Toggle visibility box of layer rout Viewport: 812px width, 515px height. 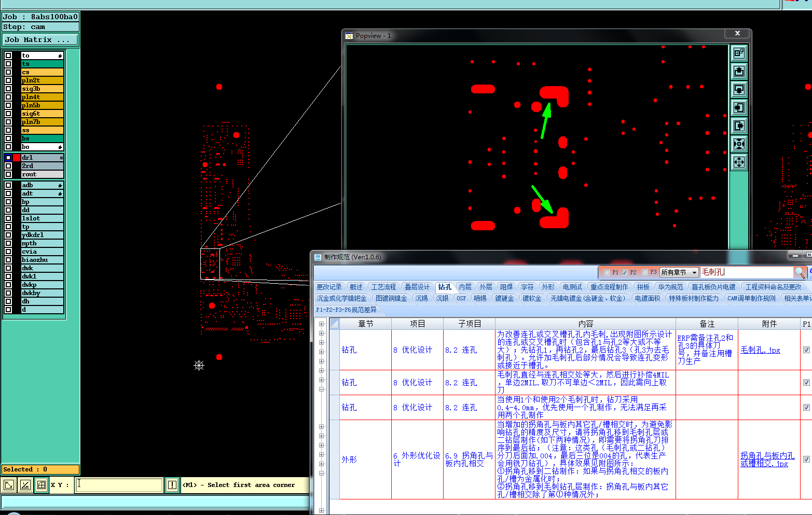[x=8, y=174]
